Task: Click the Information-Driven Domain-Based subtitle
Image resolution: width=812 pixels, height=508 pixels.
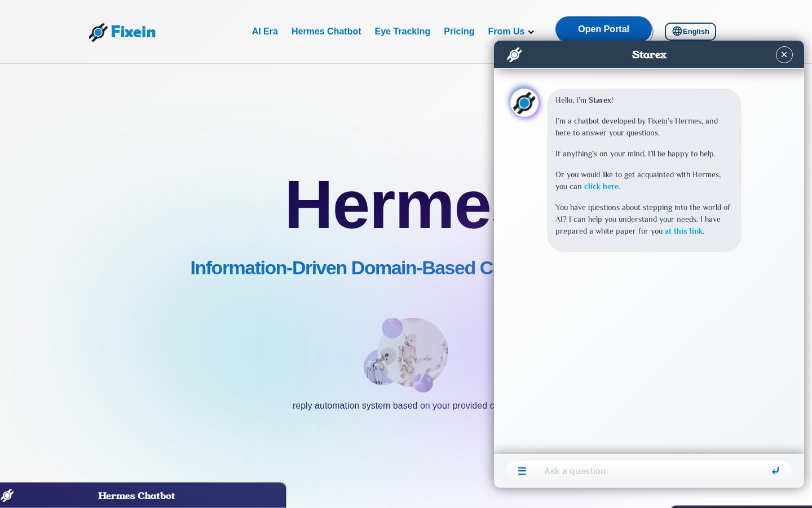Action: 342,268
